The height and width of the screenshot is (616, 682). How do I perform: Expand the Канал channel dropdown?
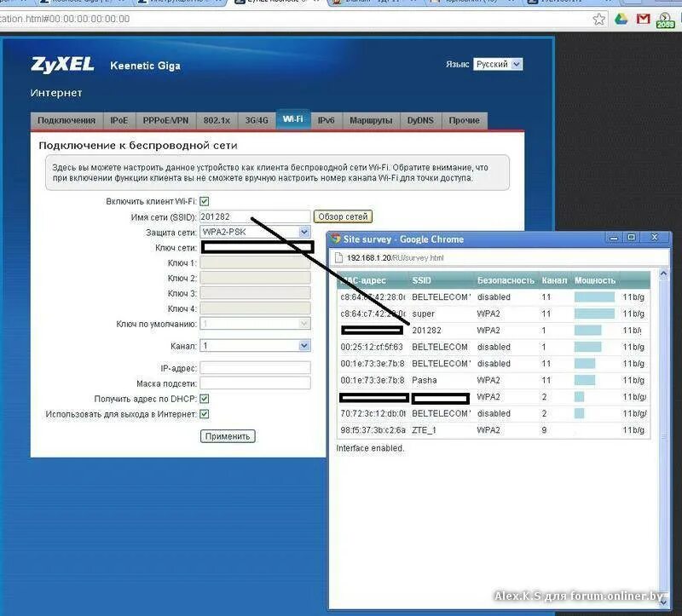click(x=255, y=346)
